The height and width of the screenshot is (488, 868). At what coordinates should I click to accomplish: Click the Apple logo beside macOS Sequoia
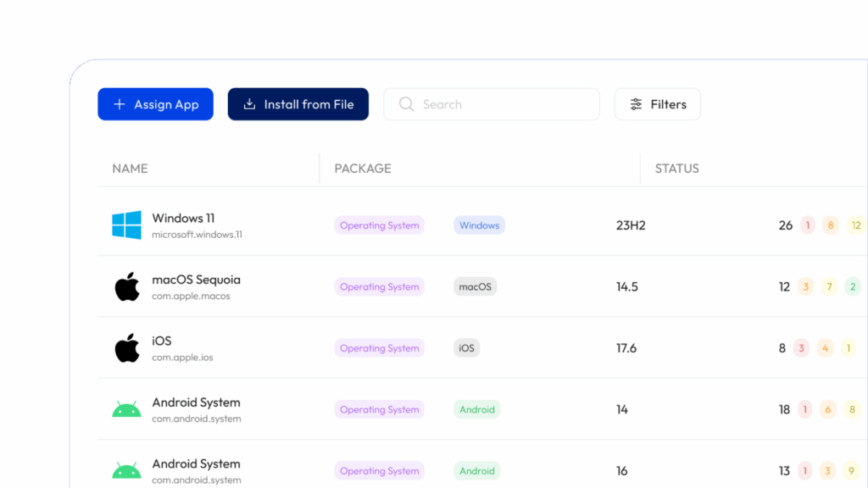(126, 286)
